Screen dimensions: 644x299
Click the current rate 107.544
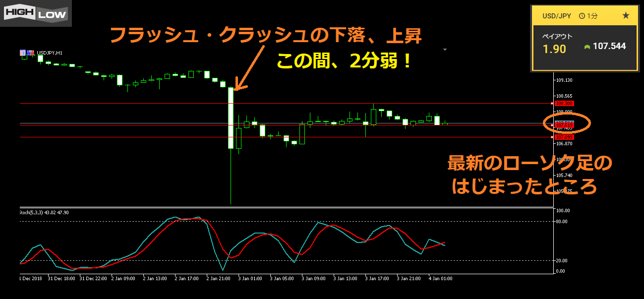pyautogui.click(x=609, y=47)
